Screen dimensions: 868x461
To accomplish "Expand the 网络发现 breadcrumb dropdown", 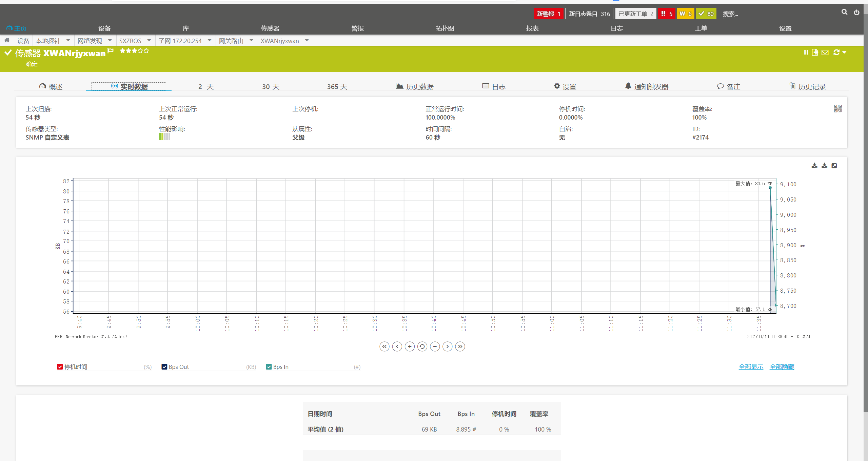I will (x=110, y=40).
